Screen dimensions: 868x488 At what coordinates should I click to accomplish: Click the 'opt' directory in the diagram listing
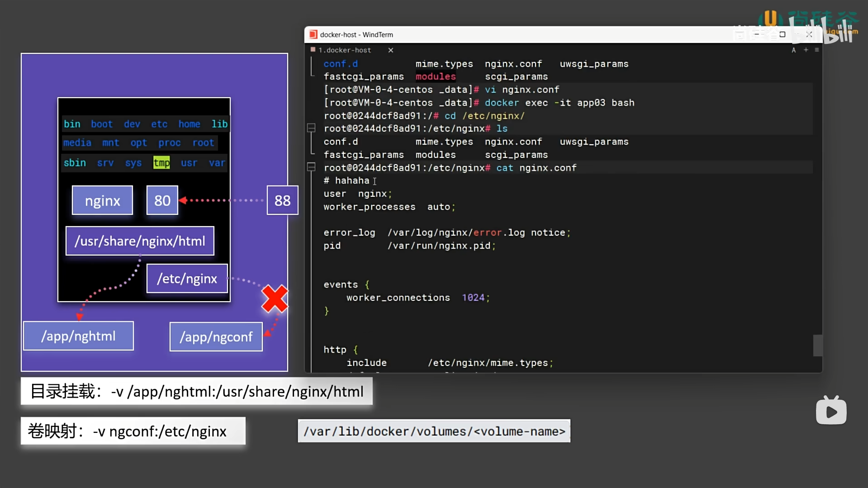click(139, 143)
